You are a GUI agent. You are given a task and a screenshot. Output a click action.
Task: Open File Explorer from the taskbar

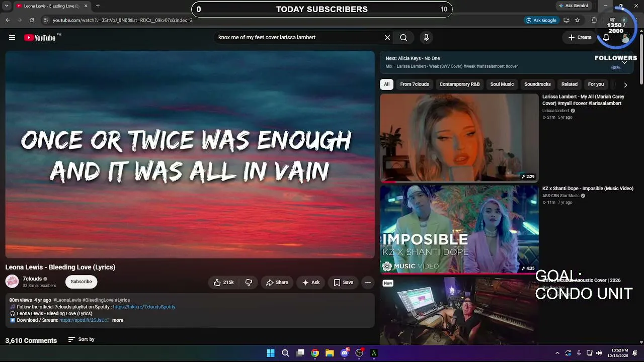pos(330,353)
